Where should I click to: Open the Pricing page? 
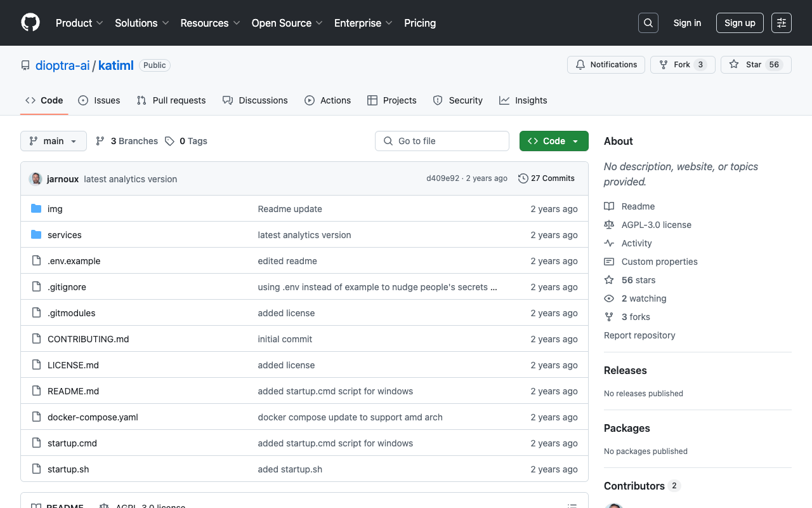420,23
